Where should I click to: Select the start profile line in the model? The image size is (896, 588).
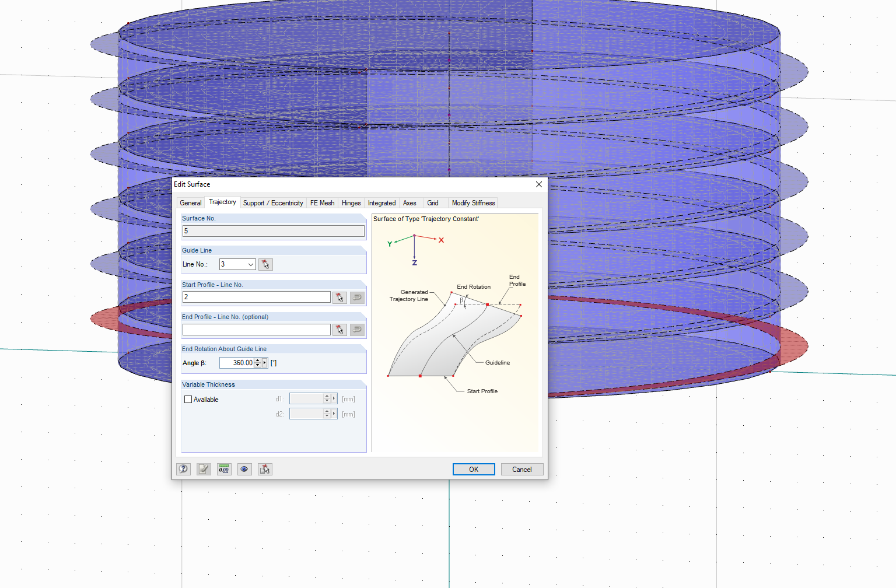pos(339,297)
